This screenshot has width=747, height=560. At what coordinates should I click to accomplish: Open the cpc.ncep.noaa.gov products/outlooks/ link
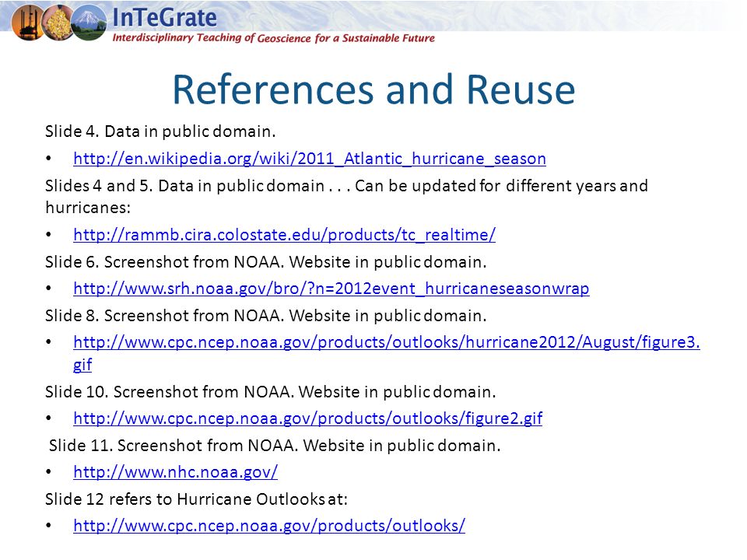click(x=269, y=526)
